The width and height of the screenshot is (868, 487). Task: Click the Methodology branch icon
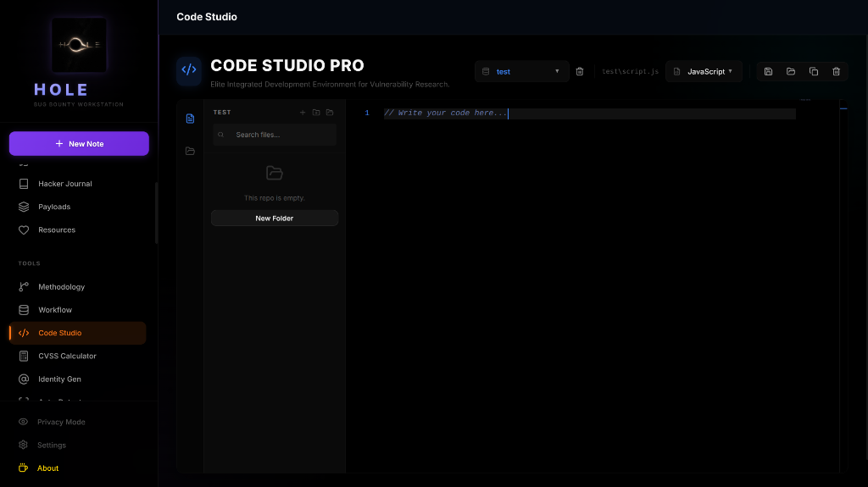[x=24, y=286]
